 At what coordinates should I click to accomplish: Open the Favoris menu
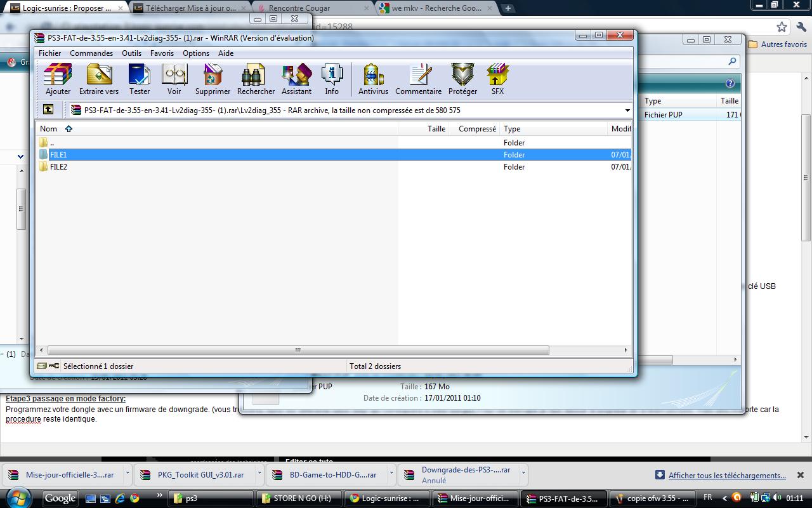click(162, 53)
